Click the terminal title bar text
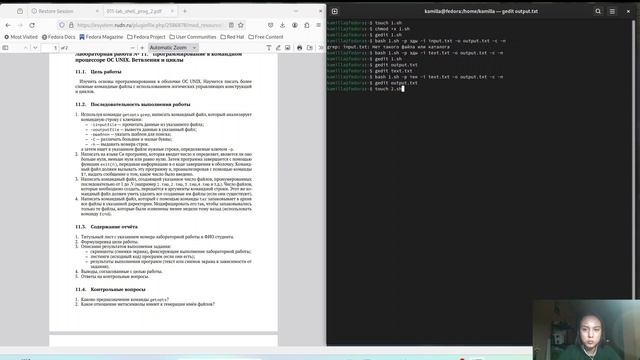 pyautogui.click(x=481, y=11)
